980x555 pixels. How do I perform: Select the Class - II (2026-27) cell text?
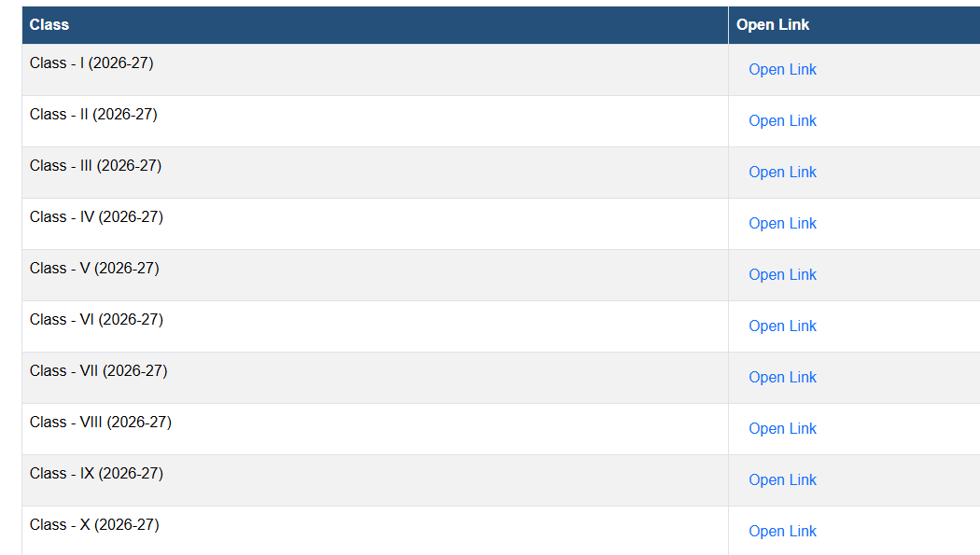coord(93,114)
